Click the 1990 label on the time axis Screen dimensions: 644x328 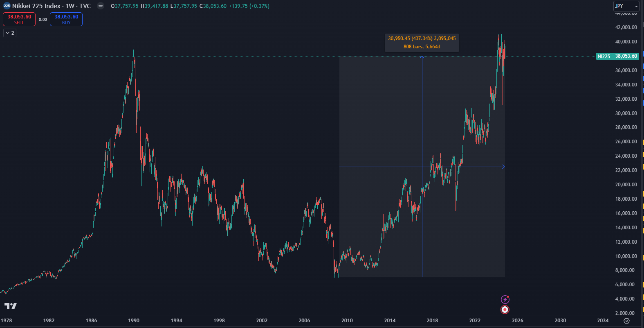[x=134, y=321]
